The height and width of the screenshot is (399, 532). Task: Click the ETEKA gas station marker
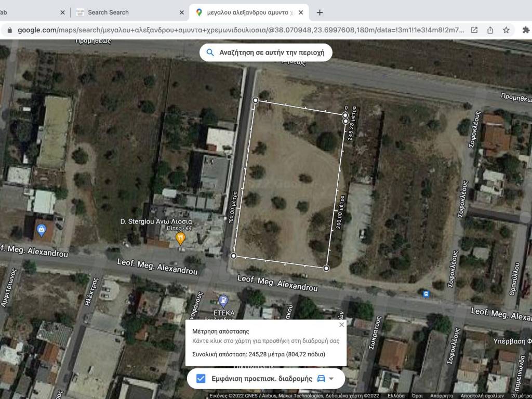[x=223, y=300]
